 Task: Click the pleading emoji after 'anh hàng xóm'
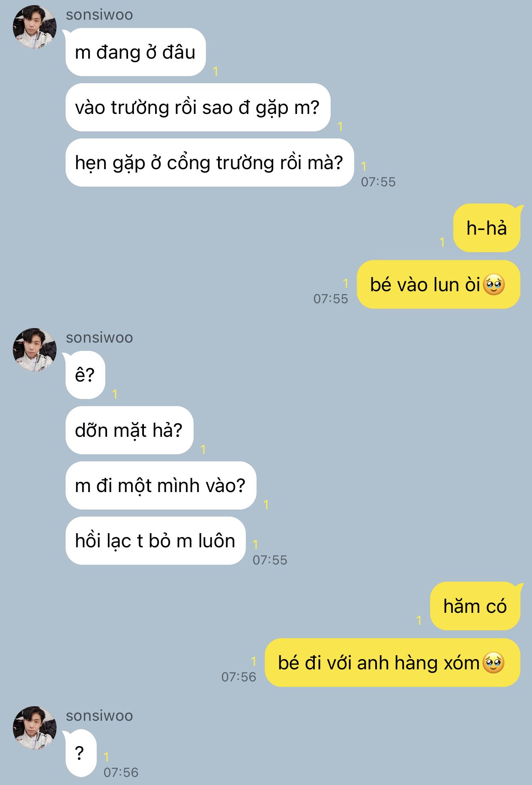tap(493, 663)
